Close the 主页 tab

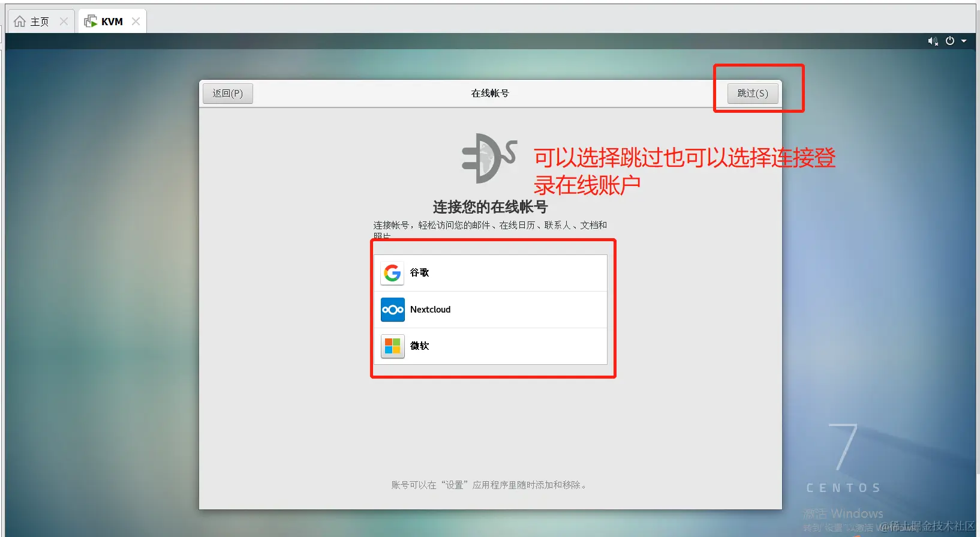(64, 21)
